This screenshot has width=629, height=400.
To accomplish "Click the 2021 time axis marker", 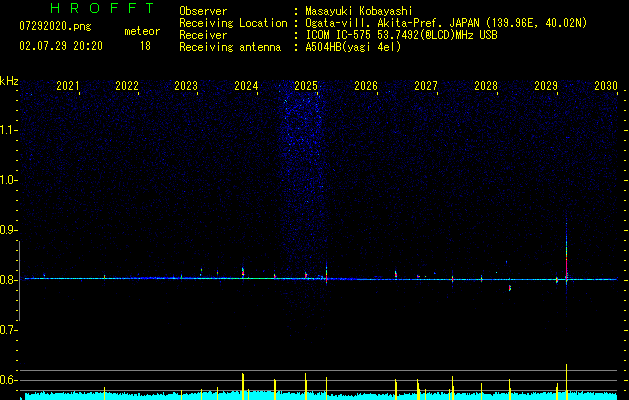I will coord(67,86).
